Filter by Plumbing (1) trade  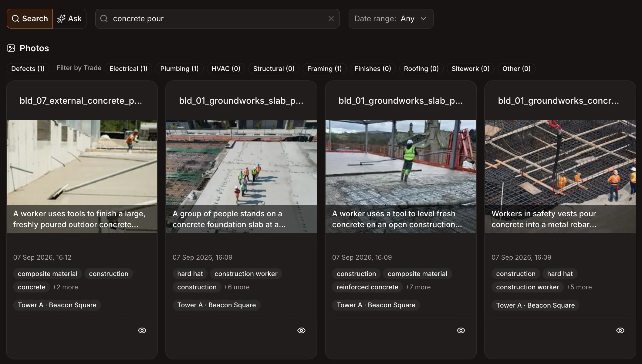click(x=179, y=69)
